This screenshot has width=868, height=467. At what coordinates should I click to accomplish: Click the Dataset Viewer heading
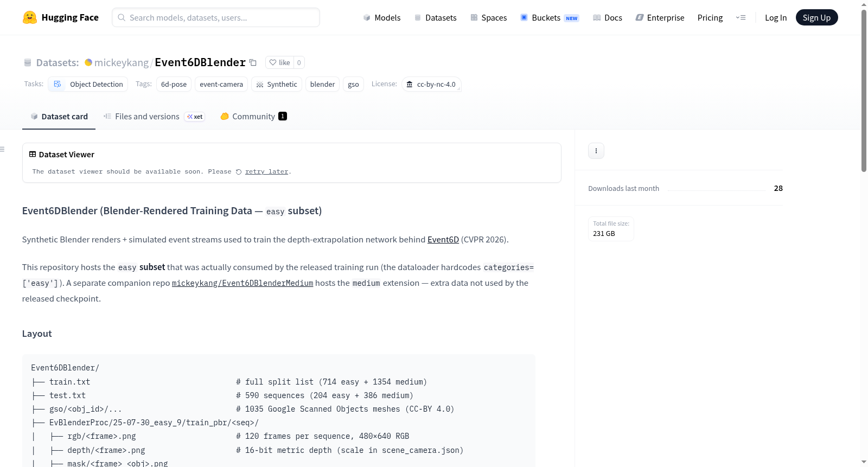(67, 155)
